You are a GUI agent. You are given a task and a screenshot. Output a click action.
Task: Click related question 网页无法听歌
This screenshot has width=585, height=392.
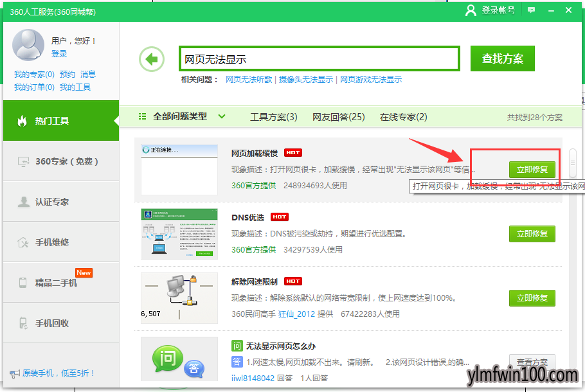(x=249, y=80)
